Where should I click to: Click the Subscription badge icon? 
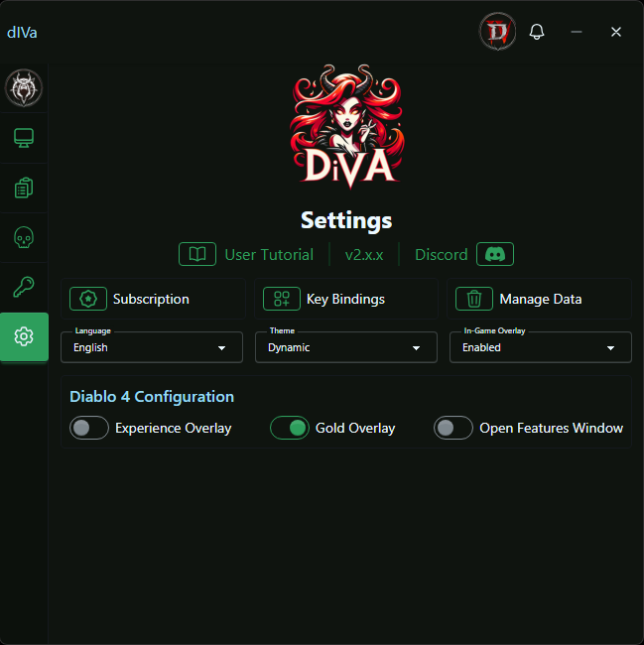point(88,299)
